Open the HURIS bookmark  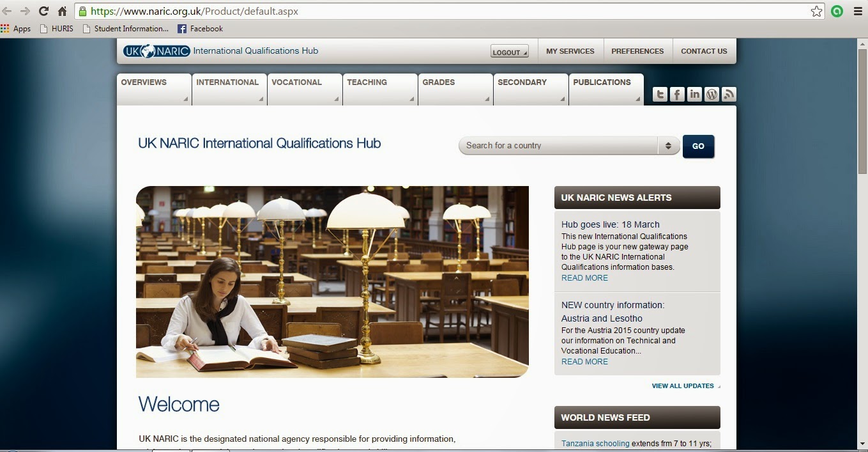point(56,29)
